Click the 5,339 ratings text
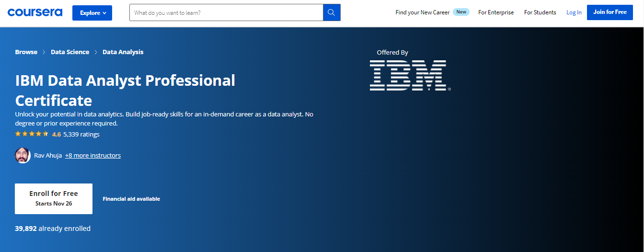Screen dimensions: 644x252 [x=81, y=134]
